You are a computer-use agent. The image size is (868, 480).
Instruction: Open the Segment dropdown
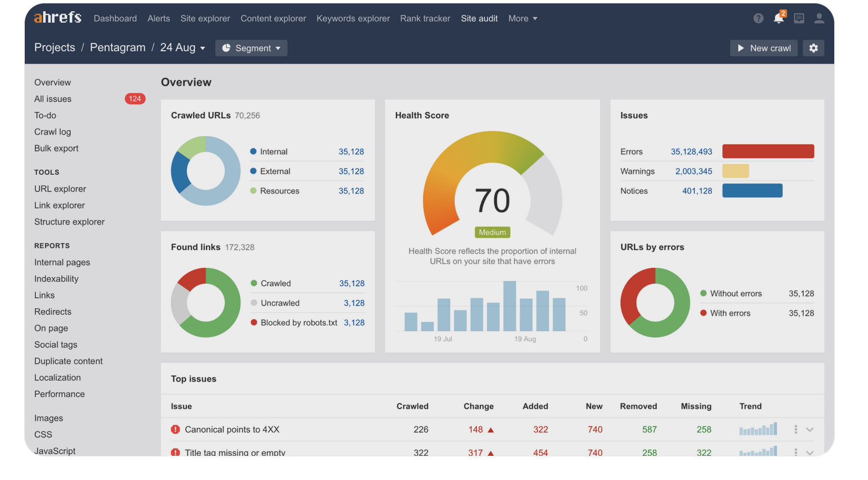click(251, 48)
